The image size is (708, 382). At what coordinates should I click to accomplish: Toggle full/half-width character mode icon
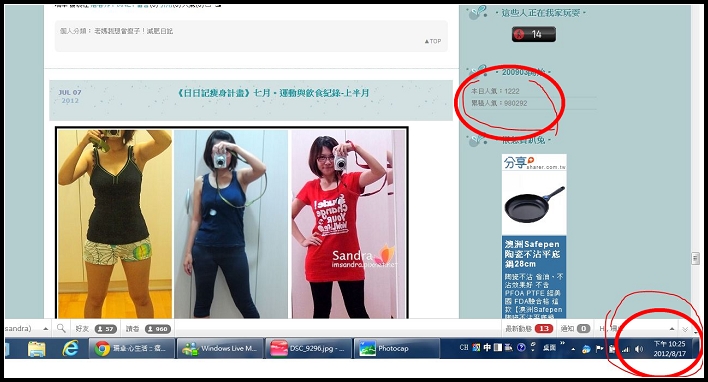498,347
